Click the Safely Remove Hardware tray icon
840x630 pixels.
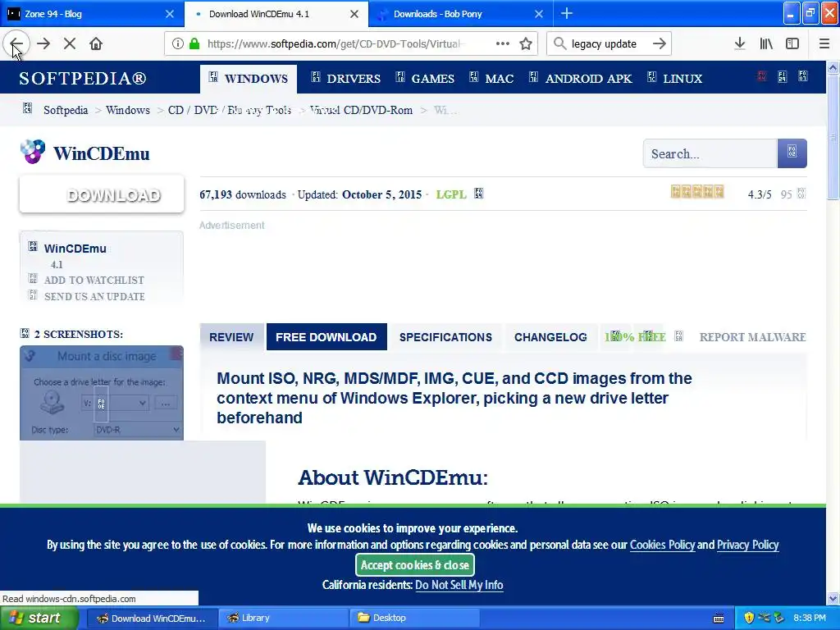pyautogui.click(x=779, y=618)
